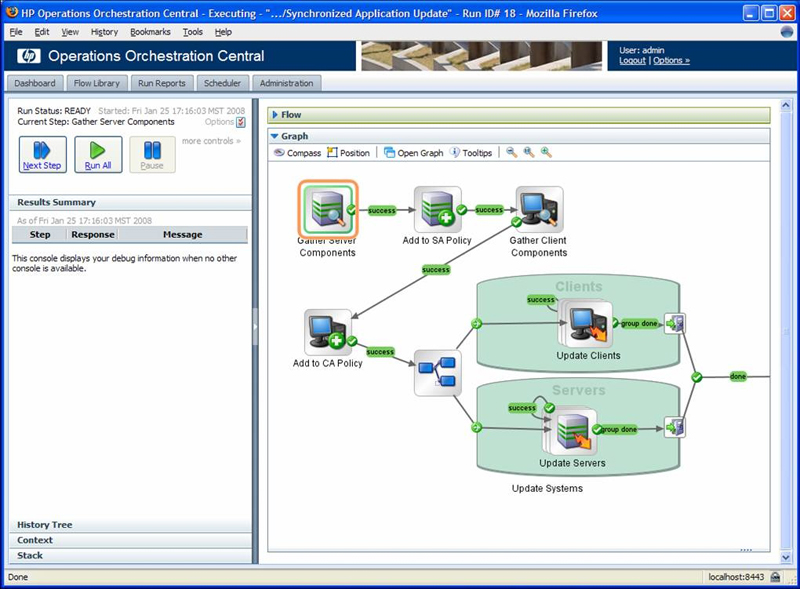
Task: Open the Tools menu
Action: click(192, 32)
